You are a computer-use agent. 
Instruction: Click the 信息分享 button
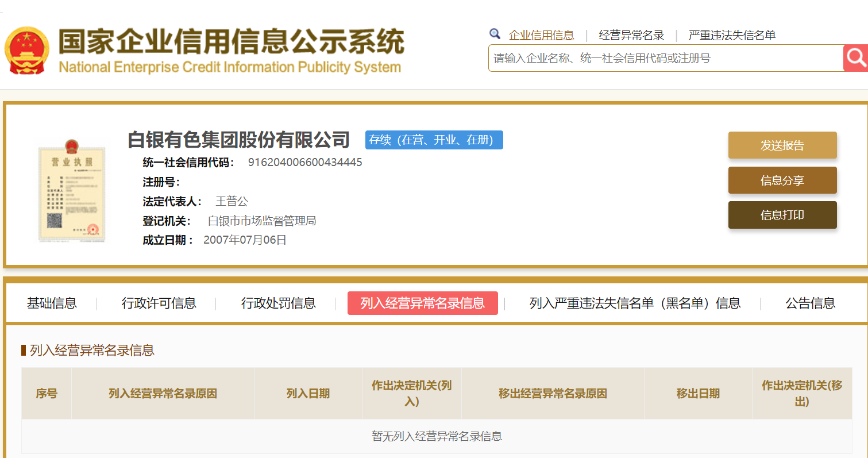pyautogui.click(x=782, y=180)
